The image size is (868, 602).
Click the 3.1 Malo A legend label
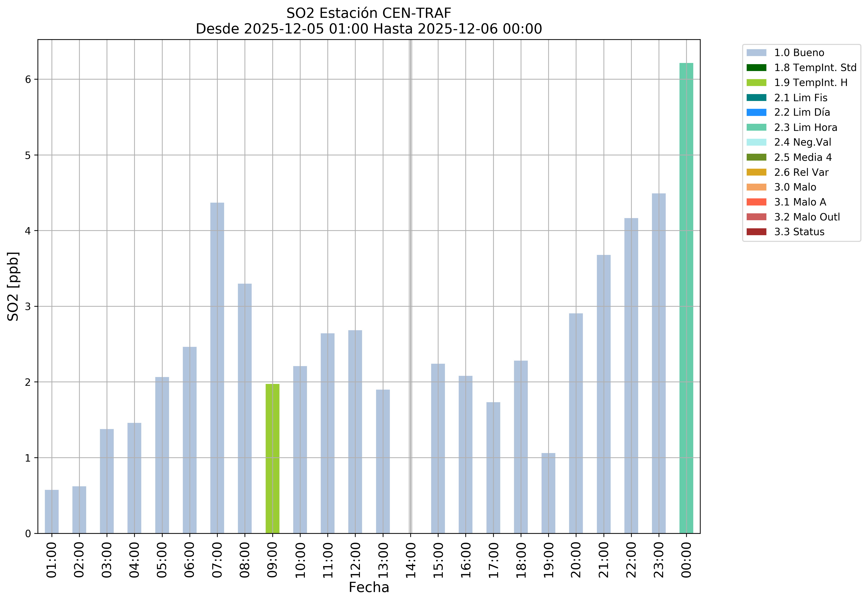[x=800, y=202]
